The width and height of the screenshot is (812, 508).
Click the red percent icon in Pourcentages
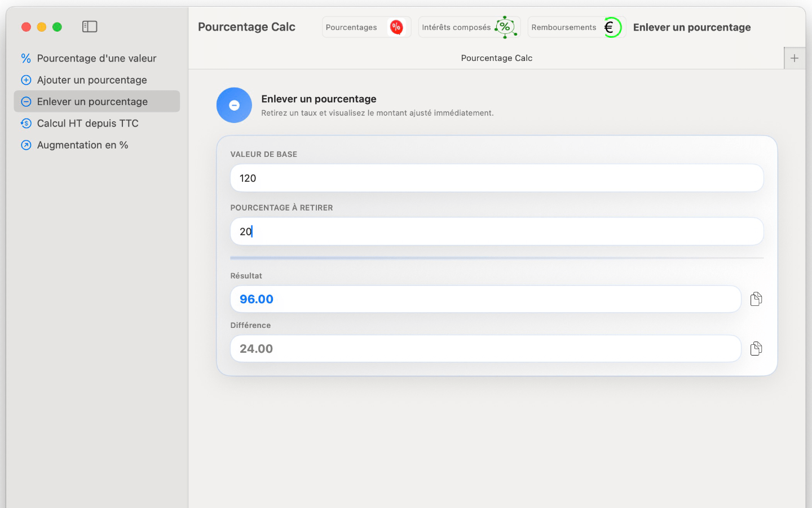[x=396, y=27]
